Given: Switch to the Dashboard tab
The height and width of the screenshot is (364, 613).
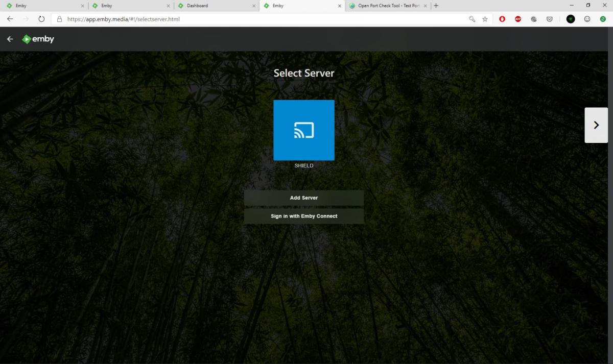Looking at the screenshot, I should point(216,6).
